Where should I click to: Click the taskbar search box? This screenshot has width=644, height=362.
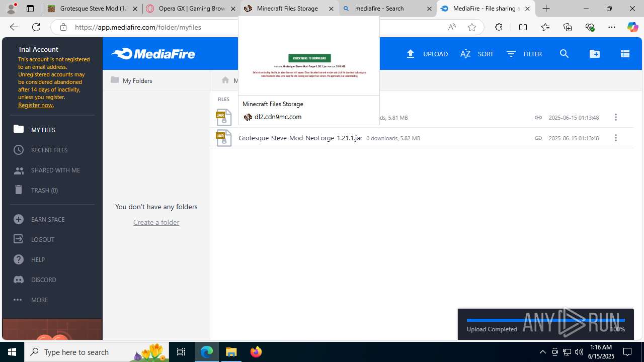pos(96,352)
